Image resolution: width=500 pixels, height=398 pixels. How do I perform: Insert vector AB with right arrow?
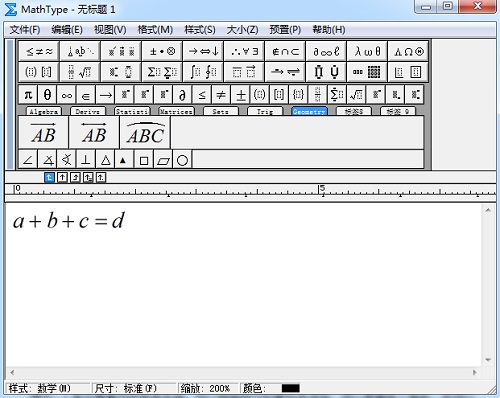tap(43, 133)
